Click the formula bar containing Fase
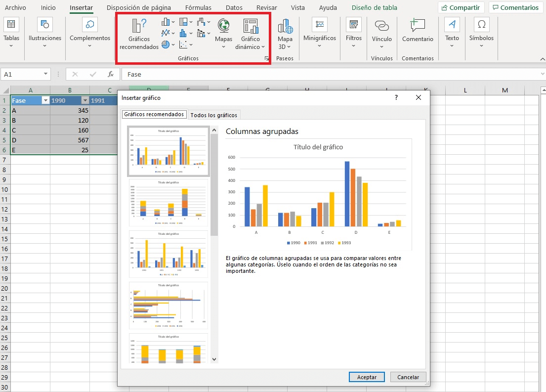Viewport: 546px width, 392px height. point(331,74)
